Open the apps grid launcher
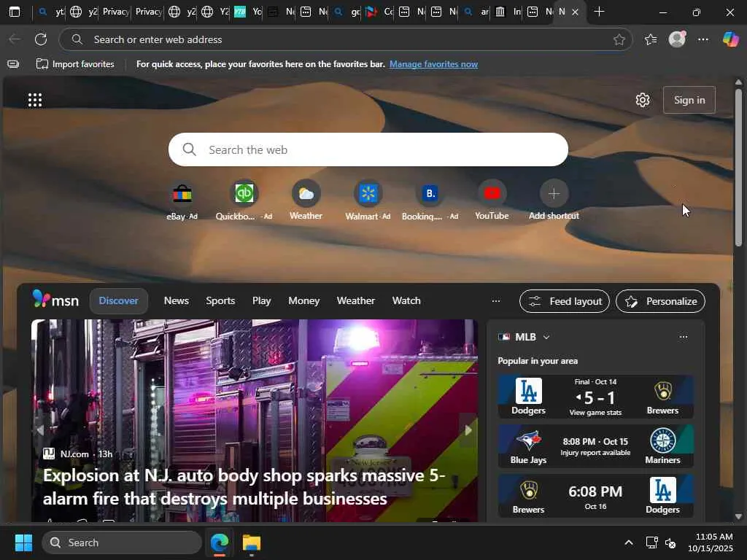Screen dimensions: 747x560 [x=35, y=100]
